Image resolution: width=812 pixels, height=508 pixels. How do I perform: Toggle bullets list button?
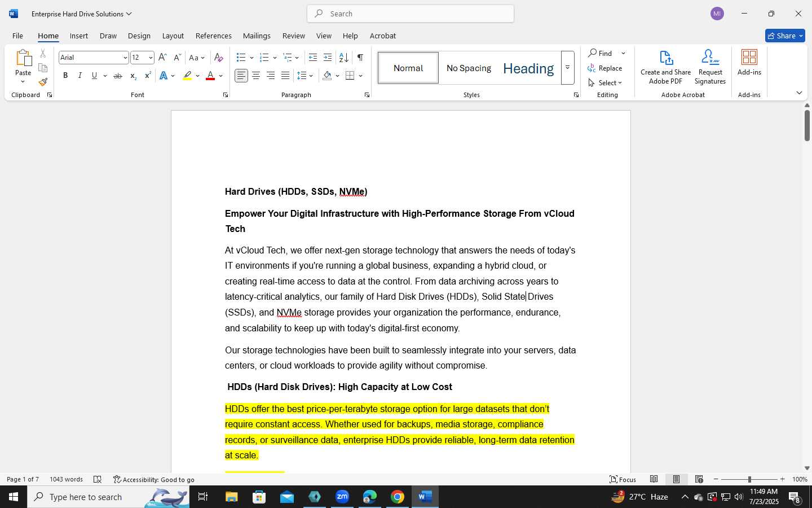241,58
